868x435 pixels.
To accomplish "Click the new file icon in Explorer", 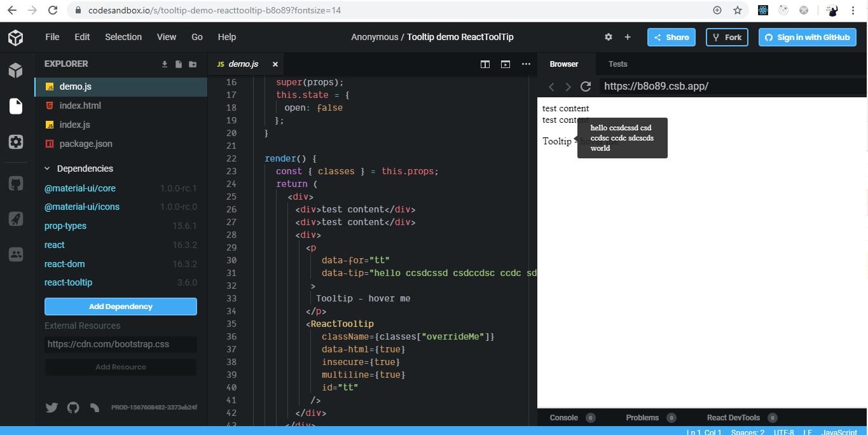I will coord(179,64).
